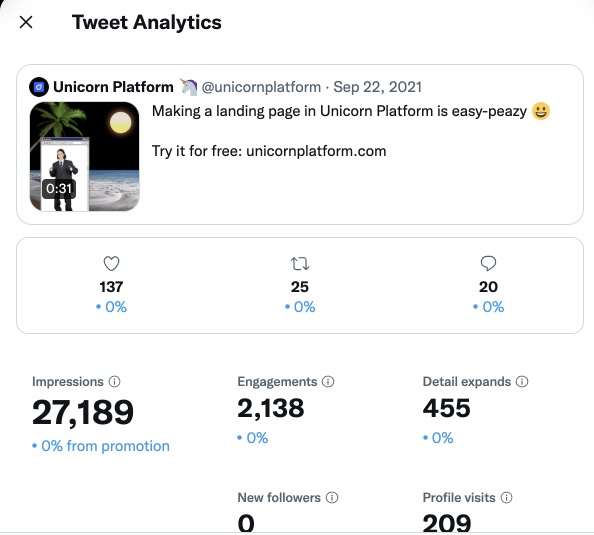Screen dimensions: 594x535
Task: Click the Sep 22, 2021 date
Action: tap(377, 87)
